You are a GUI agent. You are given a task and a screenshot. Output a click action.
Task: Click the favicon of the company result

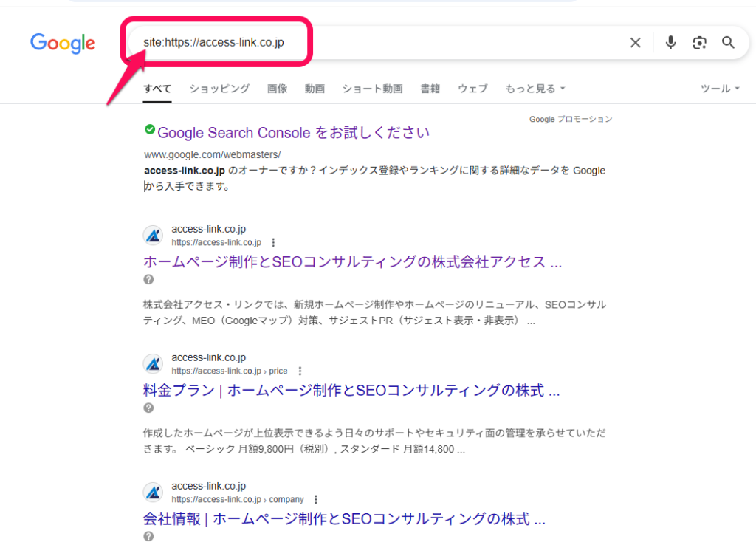point(154,493)
